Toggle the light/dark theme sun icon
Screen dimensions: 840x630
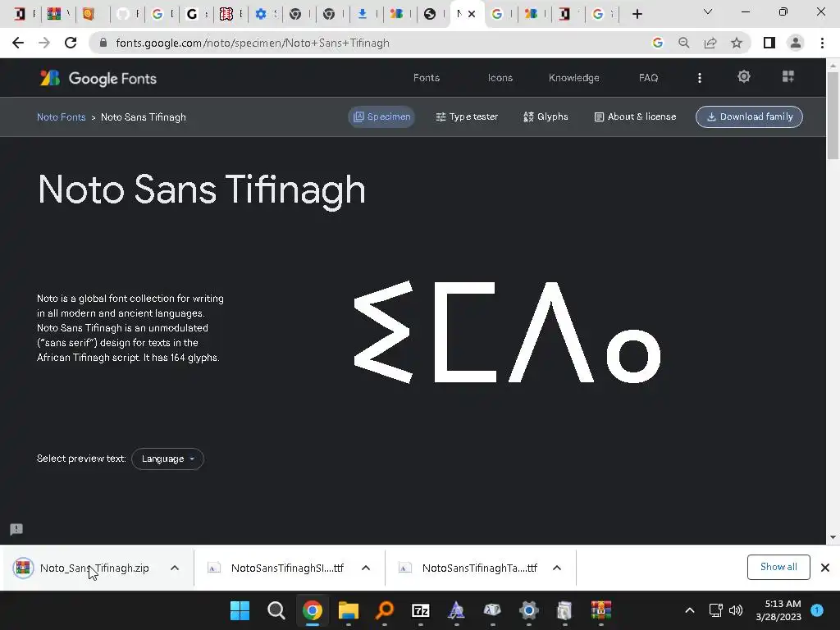[x=743, y=76]
